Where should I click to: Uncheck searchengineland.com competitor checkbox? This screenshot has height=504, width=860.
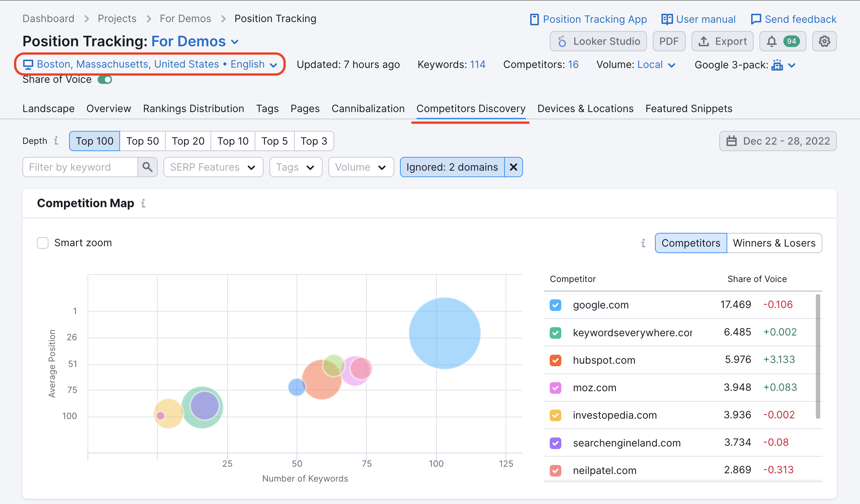pyautogui.click(x=555, y=443)
